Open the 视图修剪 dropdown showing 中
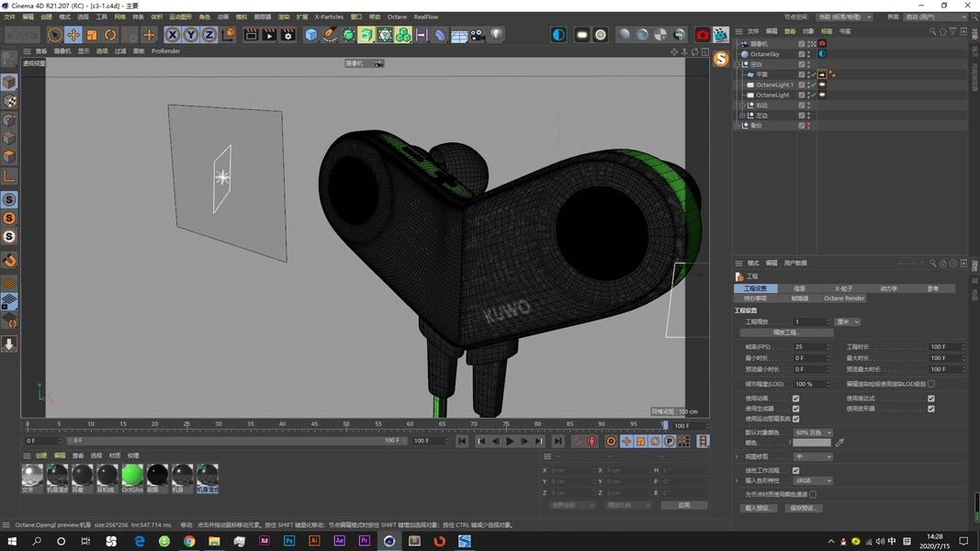 (x=813, y=456)
